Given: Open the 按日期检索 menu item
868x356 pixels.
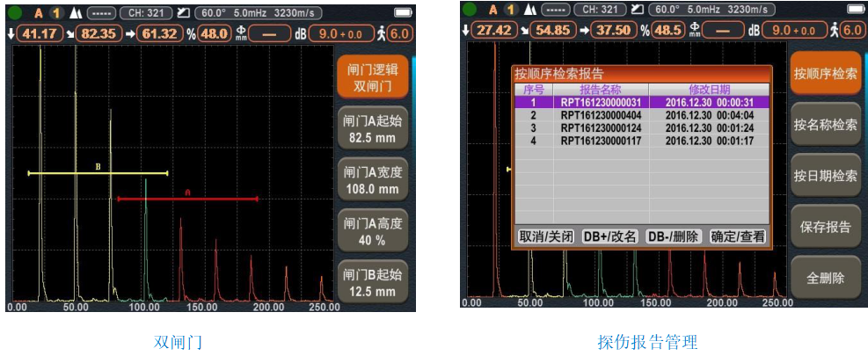Looking at the screenshot, I should (824, 175).
